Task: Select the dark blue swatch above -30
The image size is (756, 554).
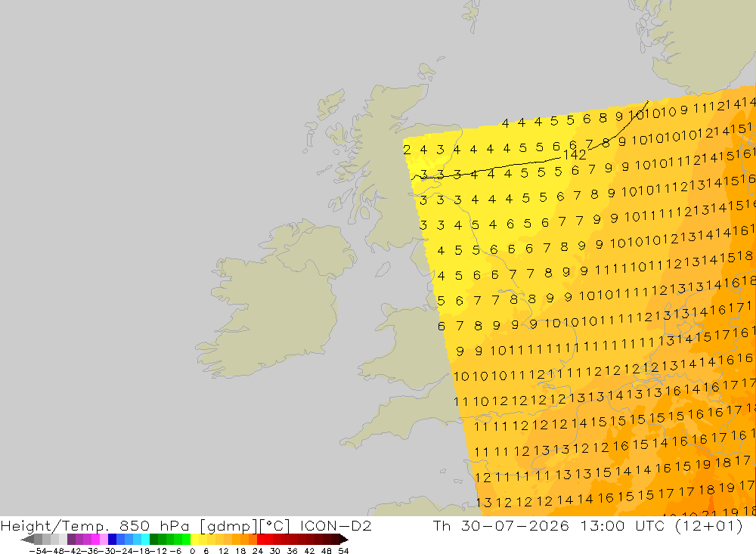Action: (113, 540)
